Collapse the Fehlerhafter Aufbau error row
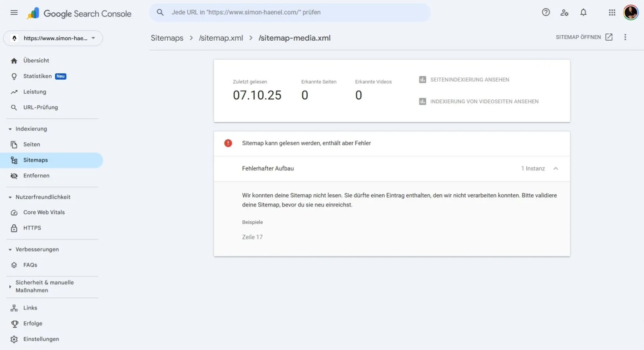The image size is (644, 350). click(555, 168)
